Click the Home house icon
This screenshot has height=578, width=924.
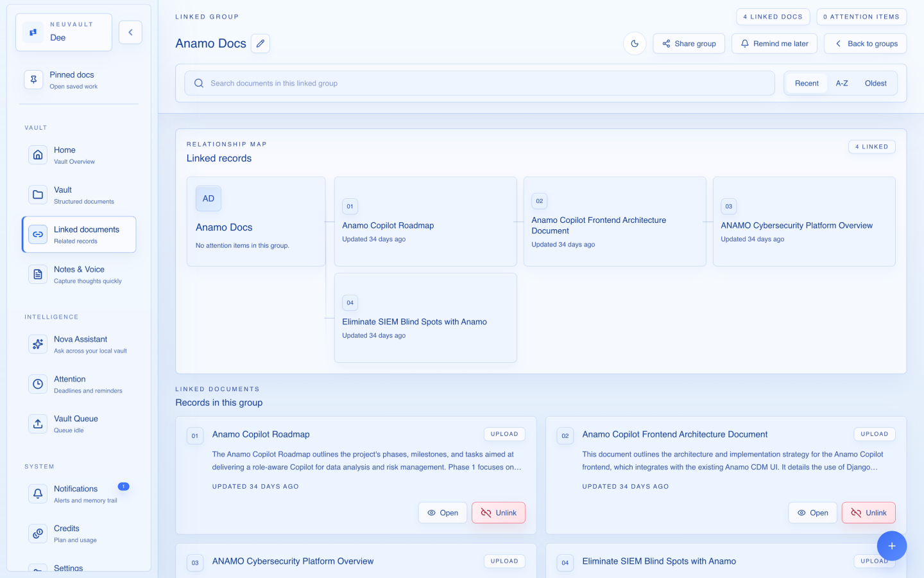point(38,155)
